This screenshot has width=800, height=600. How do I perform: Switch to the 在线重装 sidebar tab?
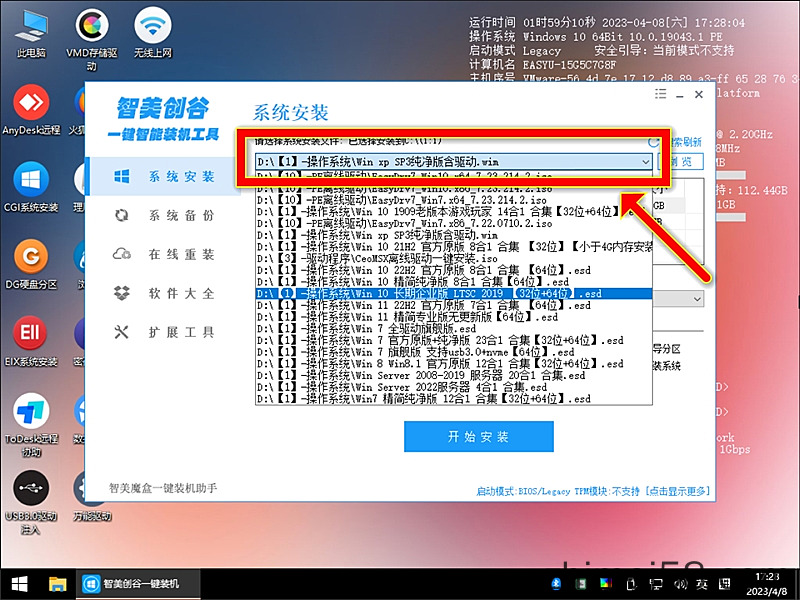[163, 254]
